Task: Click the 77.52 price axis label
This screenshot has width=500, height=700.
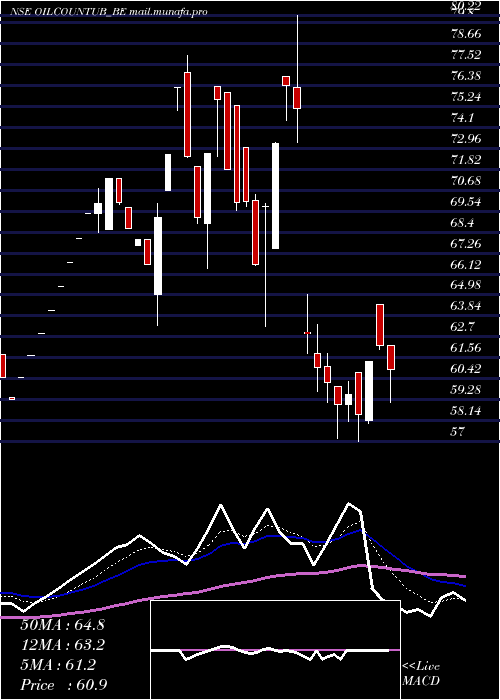Action: click(466, 55)
